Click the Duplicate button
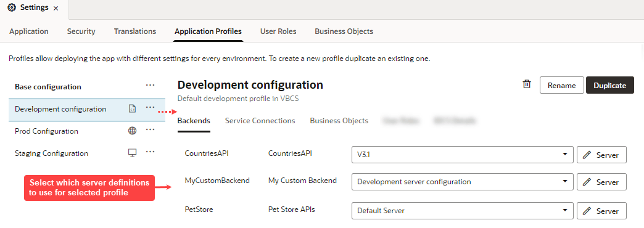Viewport: 644px width, 228px height. [610, 85]
